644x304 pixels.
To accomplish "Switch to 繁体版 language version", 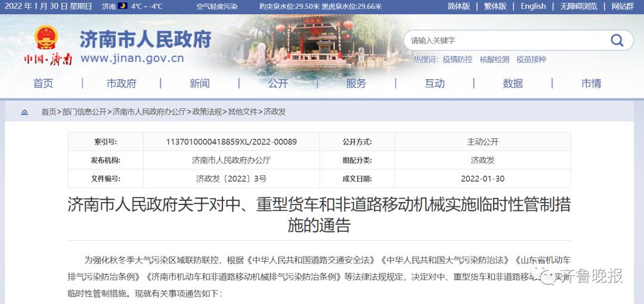I will click(x=495, y=6).
